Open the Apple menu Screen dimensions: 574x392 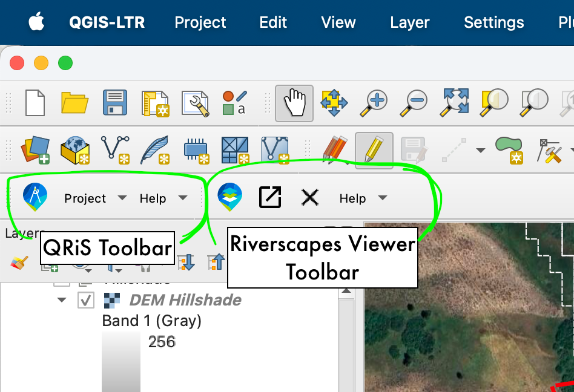click(36, 22)
